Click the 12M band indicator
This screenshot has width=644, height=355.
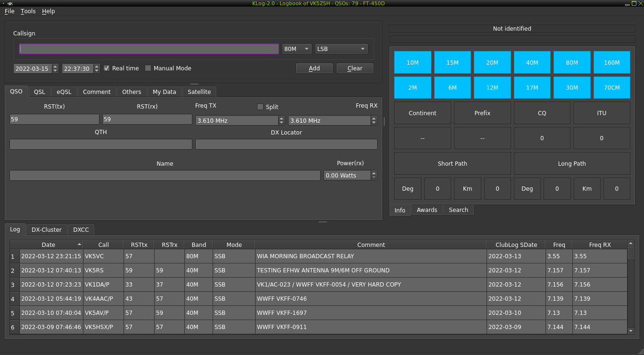(492, 88)
